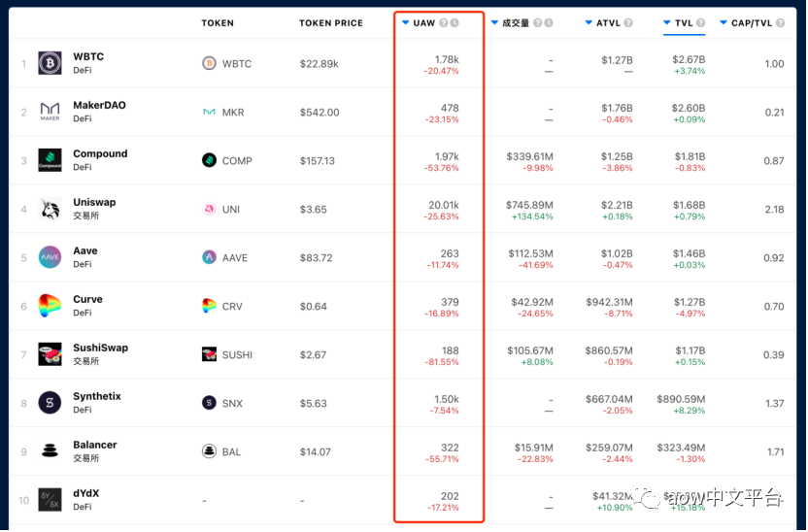The image size is (808, 532).
Task: Click dYdX's UAW value 202
Action: (x=450, y=496)
